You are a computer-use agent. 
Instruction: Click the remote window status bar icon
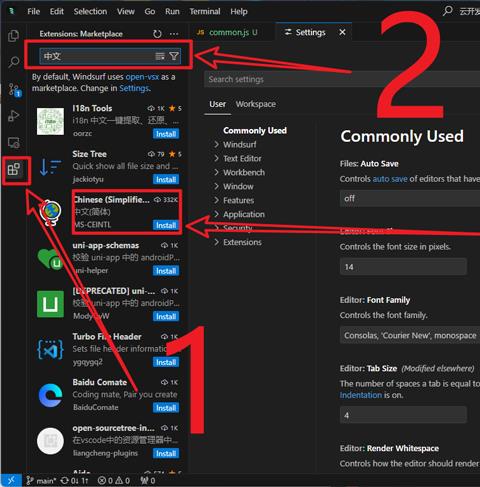pos(11,480)
